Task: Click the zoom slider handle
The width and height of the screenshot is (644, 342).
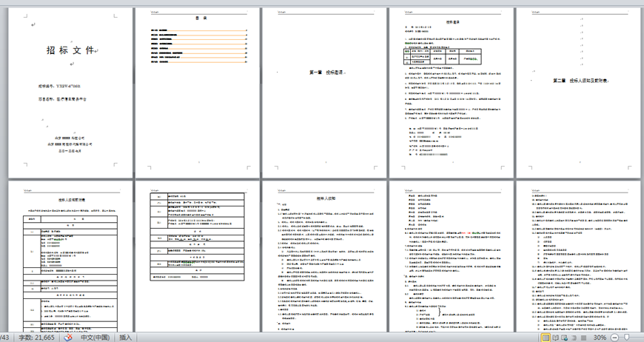Action: pyautogui.click(x=627, y=338)
